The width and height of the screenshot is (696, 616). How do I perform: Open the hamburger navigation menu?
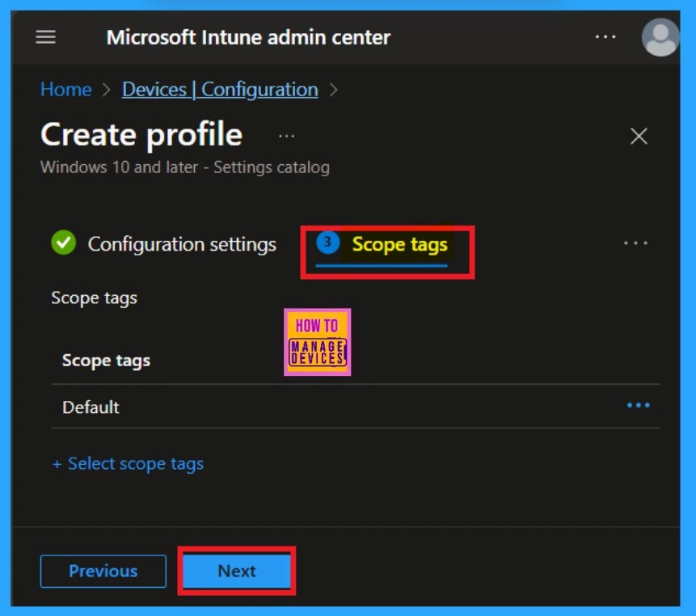click(x=46, y=37)
